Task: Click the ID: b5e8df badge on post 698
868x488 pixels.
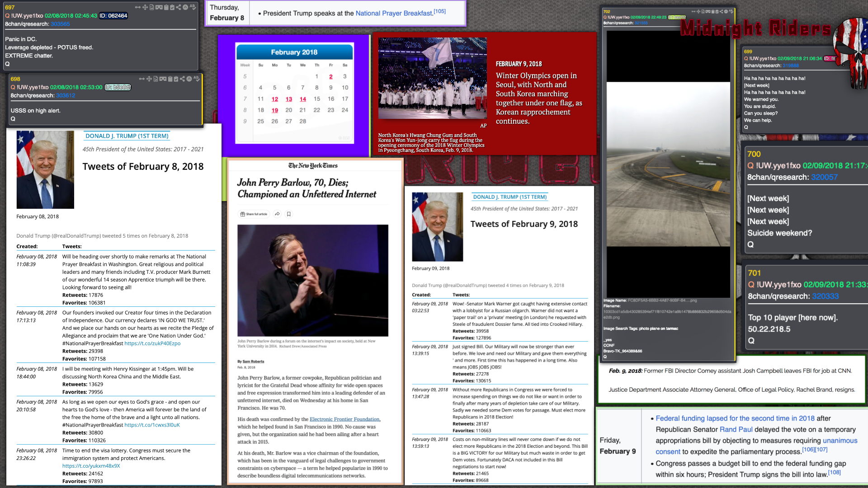Action: coord(118,87)
